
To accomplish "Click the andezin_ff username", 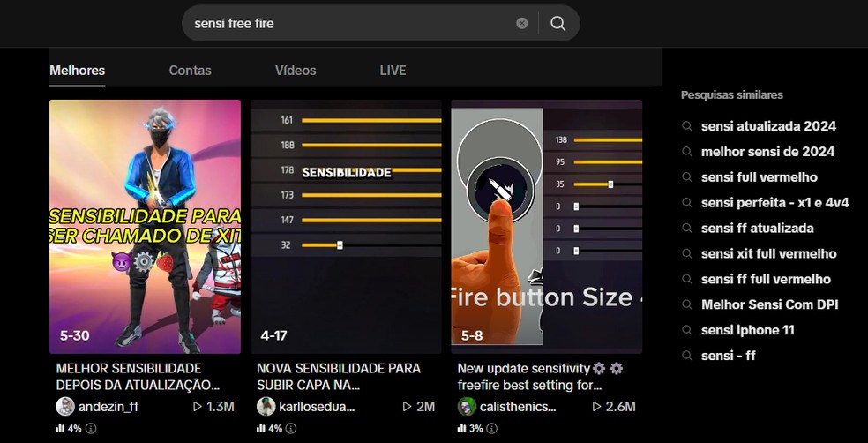I will click(x=108, y=407).
